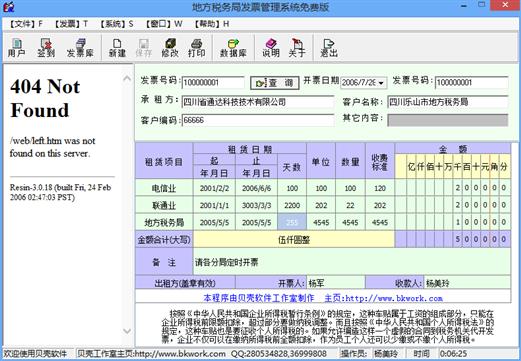Image resolution: width=521 pixels, height=361 pixels.
Task: Expand the 开票日期 date dropdown
Action: [381, 82]
